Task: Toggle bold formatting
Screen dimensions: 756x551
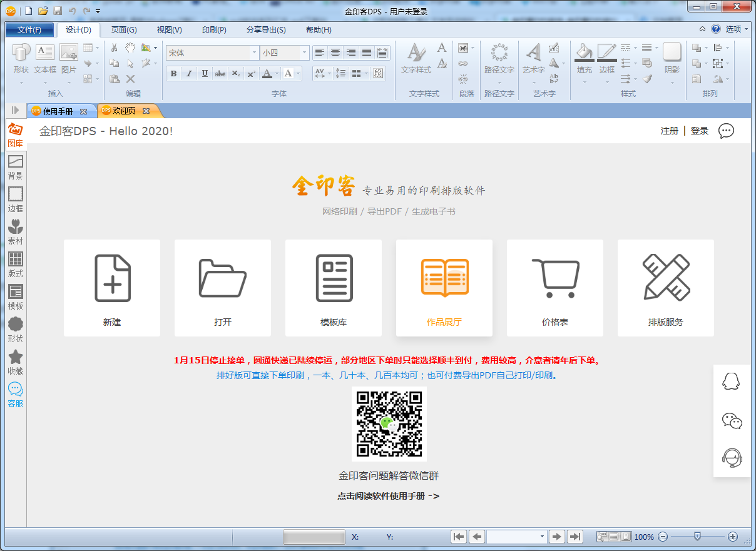Action: 173,74
